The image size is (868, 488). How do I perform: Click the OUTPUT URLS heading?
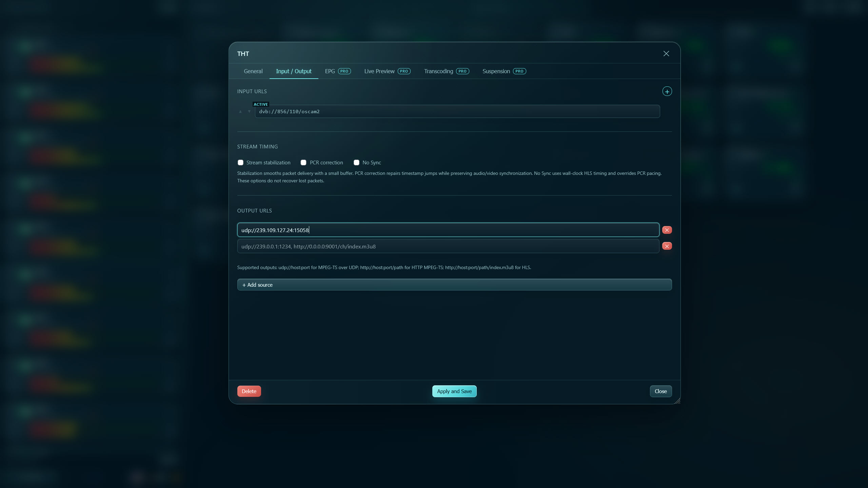254,211
